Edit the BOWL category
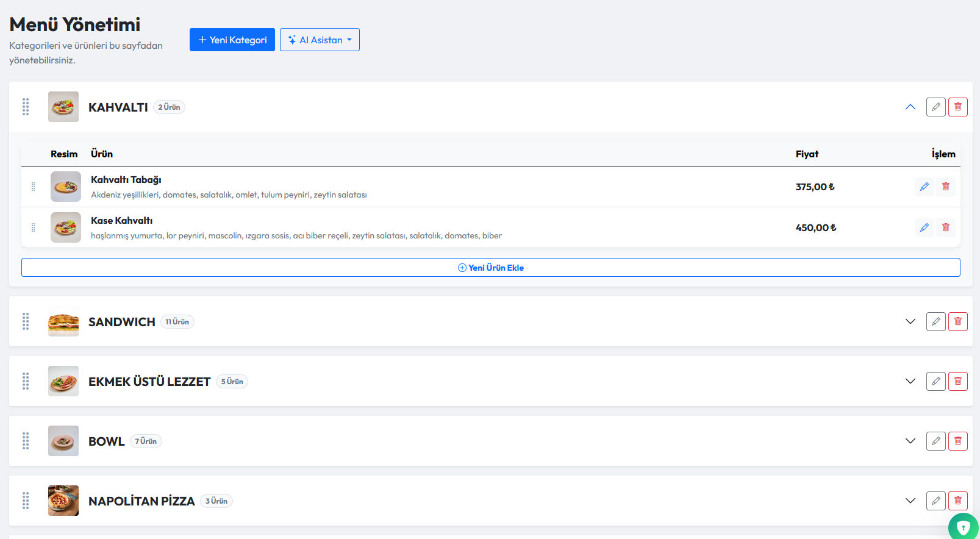Image resolution: width=980 pixels, height=539 pixels. click(x=935, y=441)
